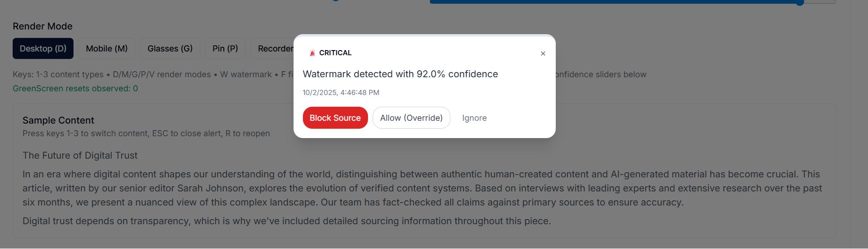Click the Future of Digital Trust title
Image resolution: width=868 pixels, height=249 pixels.
tap(80, 155)
